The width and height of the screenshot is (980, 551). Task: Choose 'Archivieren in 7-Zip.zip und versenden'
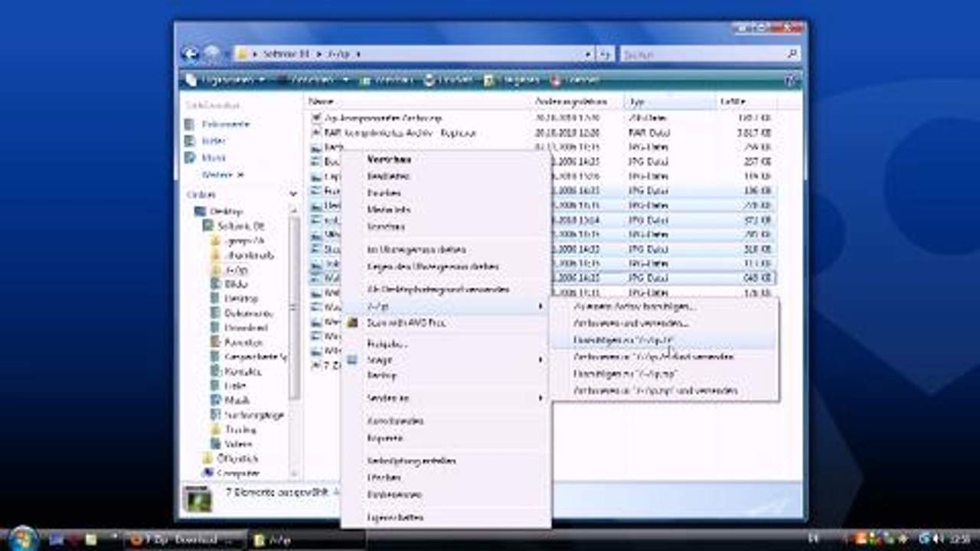click(664, 390)
